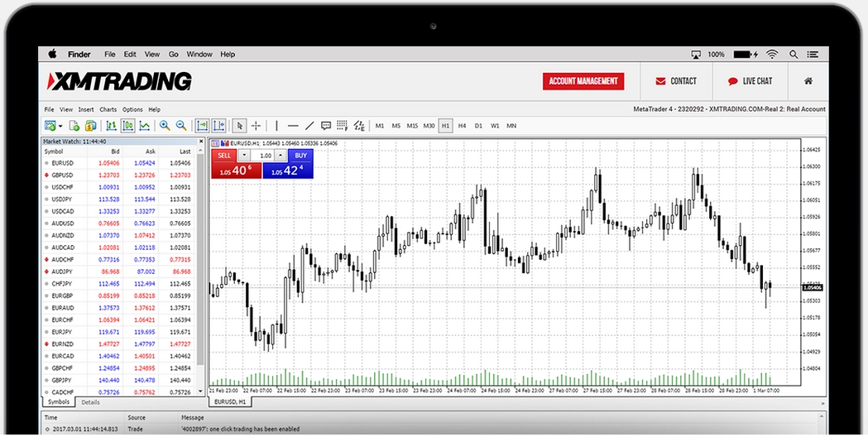Pick the horizontal line drawing tool
Image resolution: width=868 pixels, height=442 pixels.
(294, 126)
